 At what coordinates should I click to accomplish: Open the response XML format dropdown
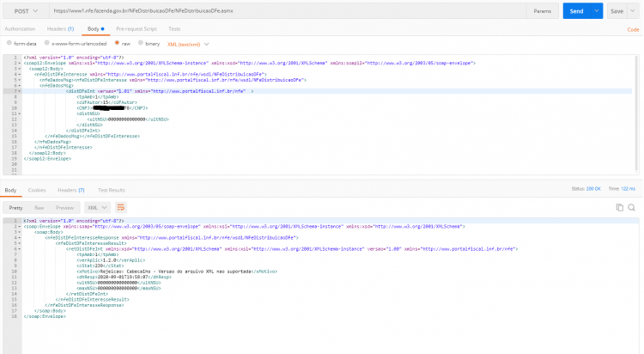coord(97,208)
